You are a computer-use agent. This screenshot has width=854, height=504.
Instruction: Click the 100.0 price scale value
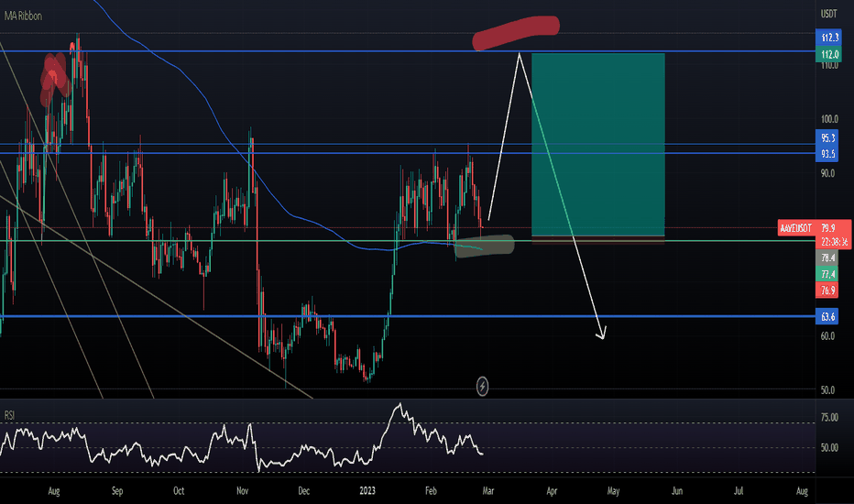click(x=829, y=119)
